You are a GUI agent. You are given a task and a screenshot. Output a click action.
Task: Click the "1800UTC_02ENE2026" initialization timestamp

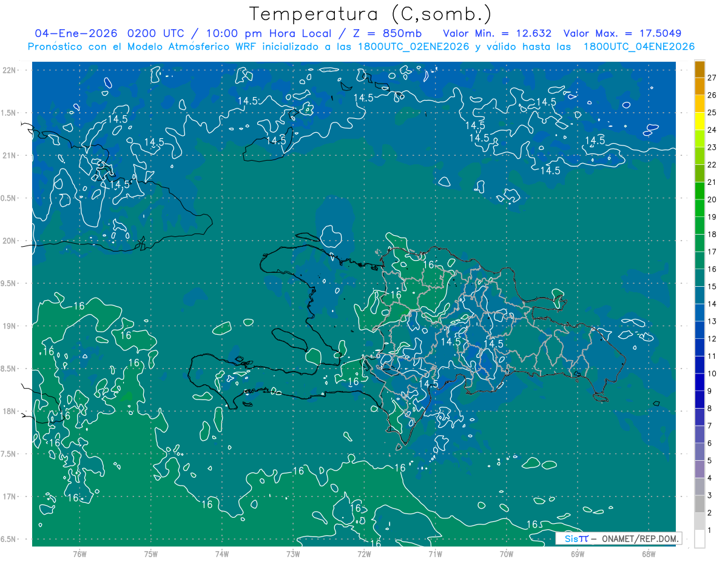(x=414, y=47)
